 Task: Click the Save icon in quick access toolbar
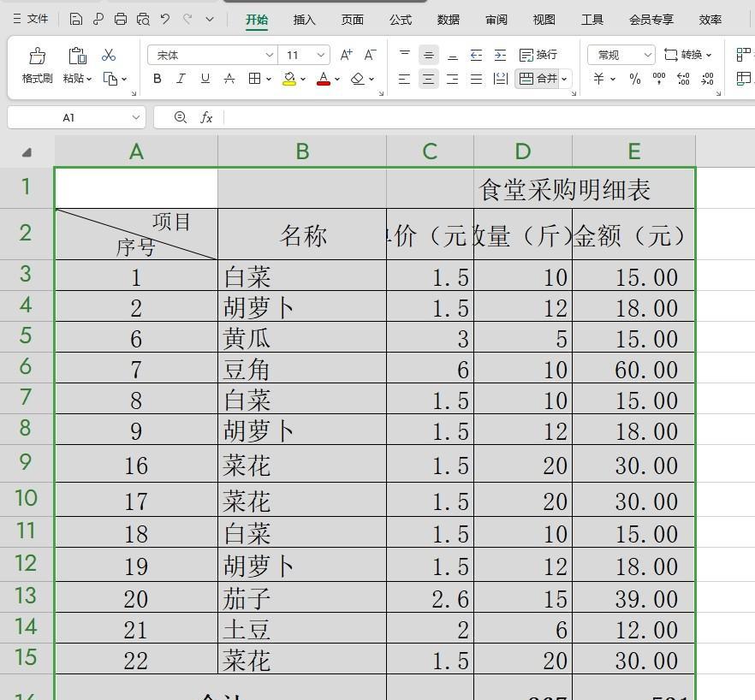point(75,20)
